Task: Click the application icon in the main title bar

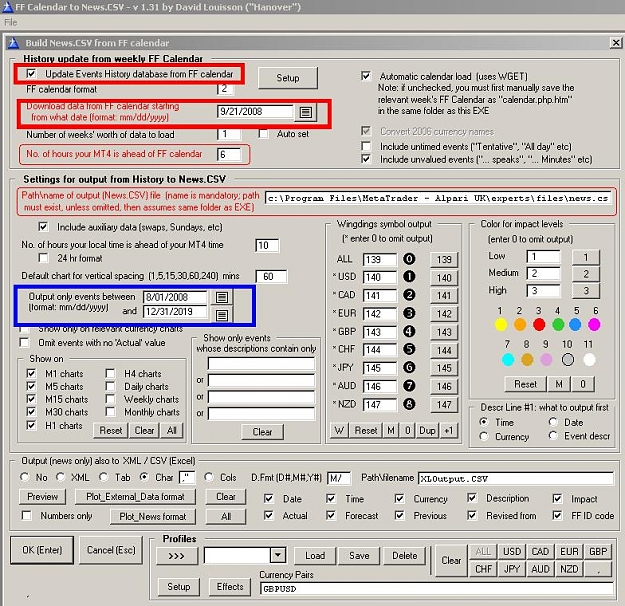Action: [7, 7]
